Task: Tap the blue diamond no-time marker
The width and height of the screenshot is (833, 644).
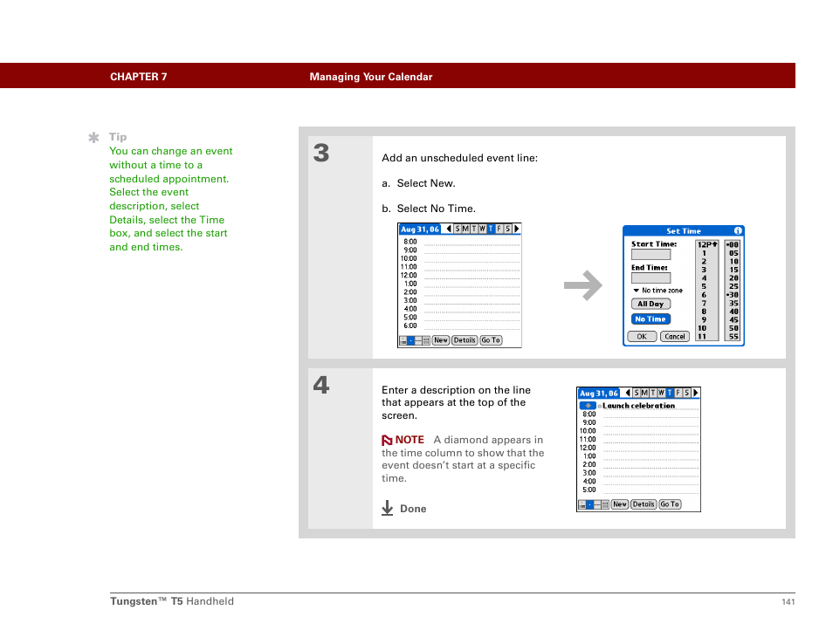Action: pyautogui.click(x=588, y=406)
